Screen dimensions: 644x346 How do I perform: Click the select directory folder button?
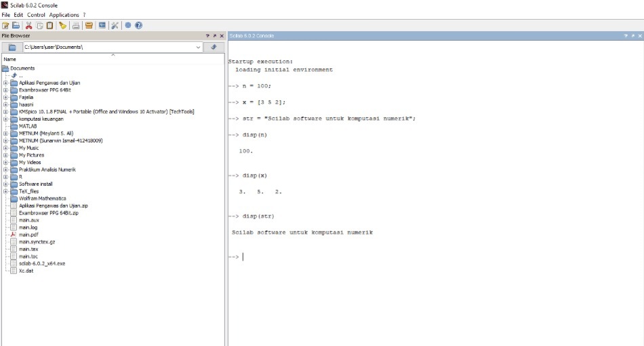[12, 47]
